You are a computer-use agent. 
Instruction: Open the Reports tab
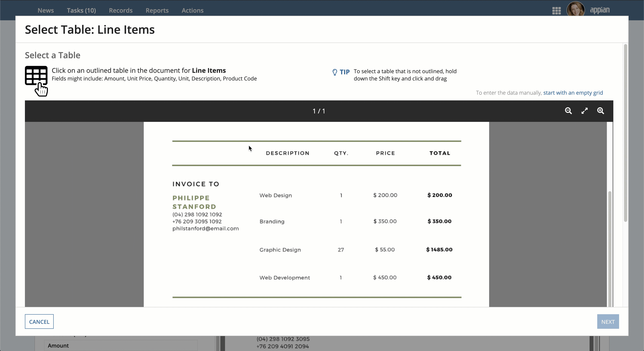tap(157, 11)
